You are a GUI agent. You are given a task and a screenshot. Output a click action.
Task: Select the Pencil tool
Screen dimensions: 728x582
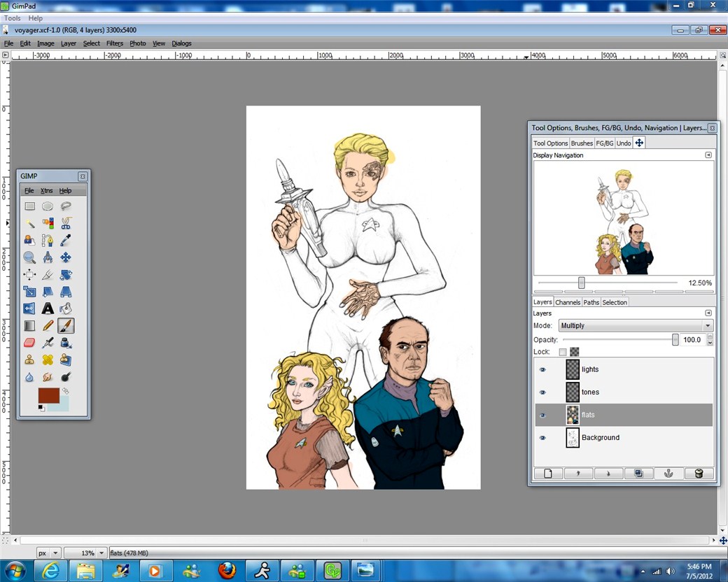(48, 326)
